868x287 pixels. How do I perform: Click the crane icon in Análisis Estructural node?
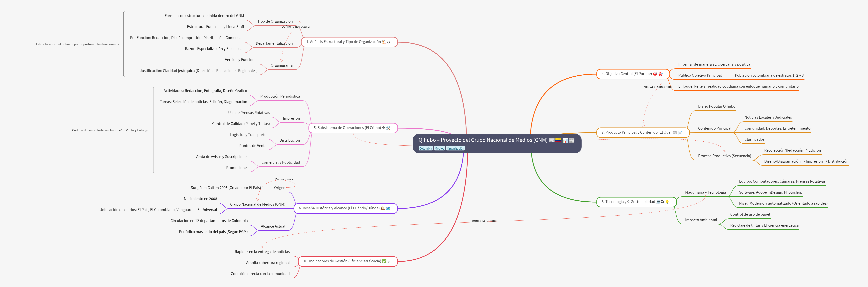click(384, 42)
